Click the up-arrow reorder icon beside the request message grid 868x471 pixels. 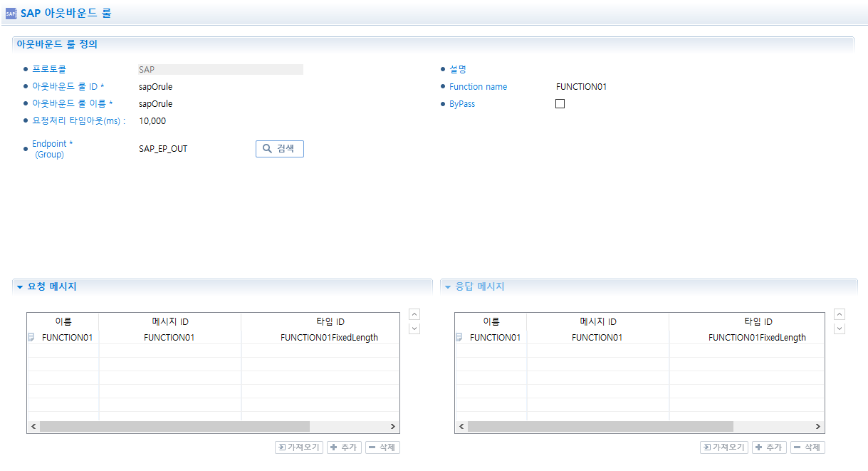[x=414, y=314]
